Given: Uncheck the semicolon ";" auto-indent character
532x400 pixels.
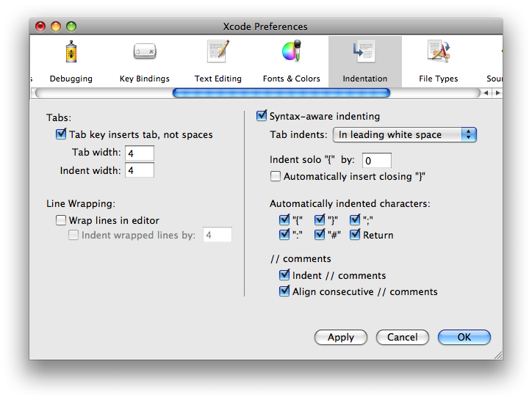Looking at the screenshot, I should (355, 220).
